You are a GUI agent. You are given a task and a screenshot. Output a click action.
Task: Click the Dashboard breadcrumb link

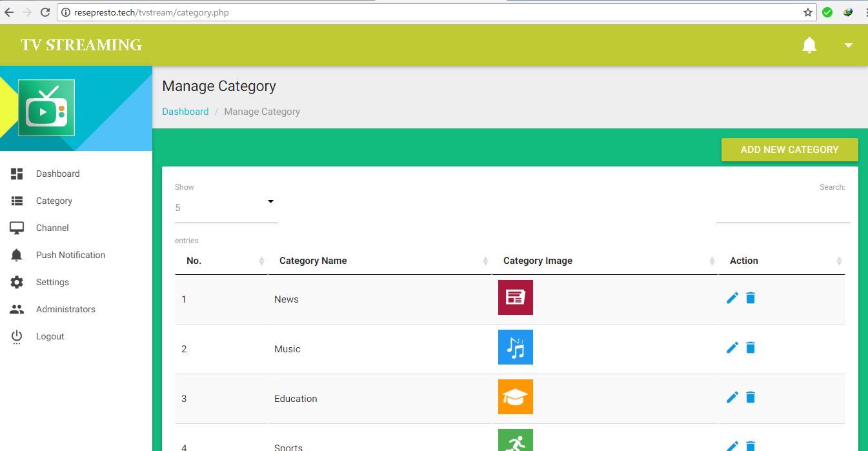pyautogui.click(x=185, y=112)
